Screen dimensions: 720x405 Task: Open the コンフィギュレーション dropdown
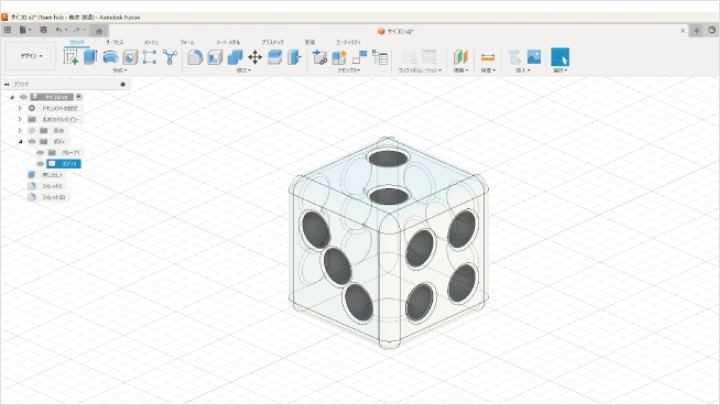pyautogui.click(x=420, y=70)
